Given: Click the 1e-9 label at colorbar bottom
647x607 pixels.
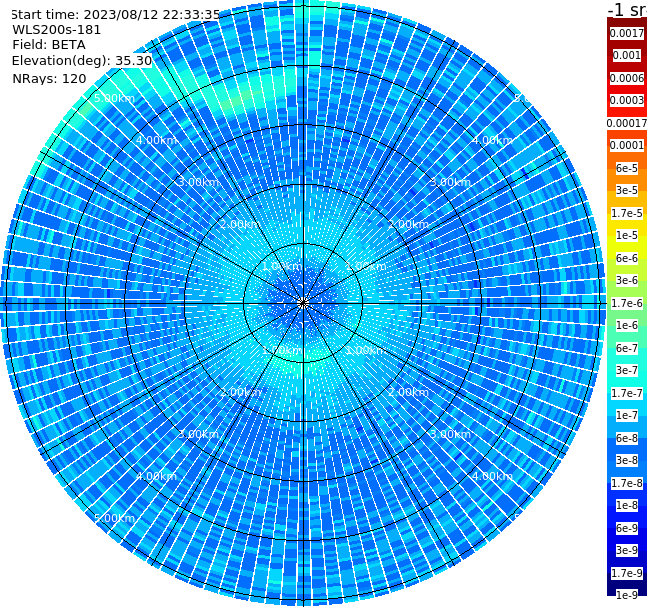Looking at the screenshot, I should tap(627, 595).
